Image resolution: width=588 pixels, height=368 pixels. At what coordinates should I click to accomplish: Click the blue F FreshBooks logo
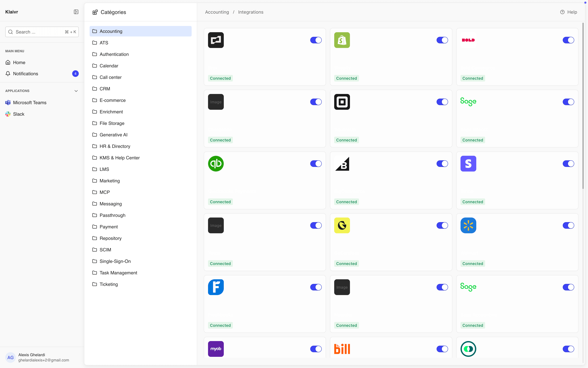[x=216, y=287]
